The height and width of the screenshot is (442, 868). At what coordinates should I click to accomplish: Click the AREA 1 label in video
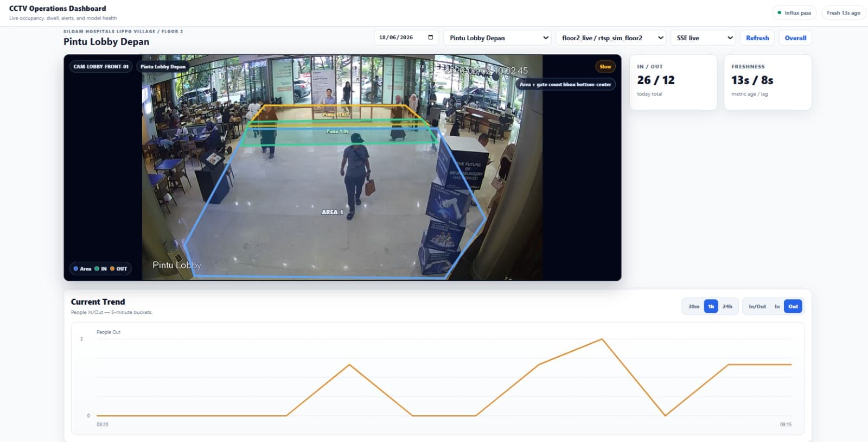pyautogui.click(x=332, y=212)
